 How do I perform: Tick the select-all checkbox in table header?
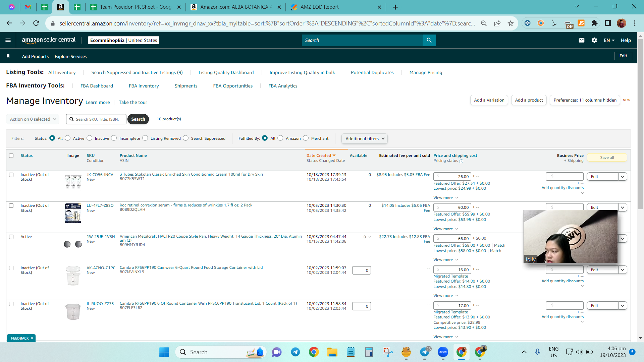tap(11, 156)
